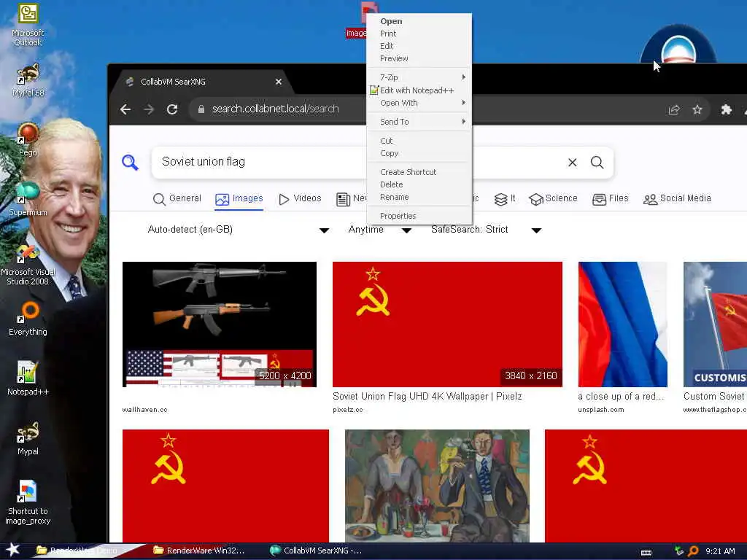
Task: Bookmark this page with the star
Action: (697, 110)
